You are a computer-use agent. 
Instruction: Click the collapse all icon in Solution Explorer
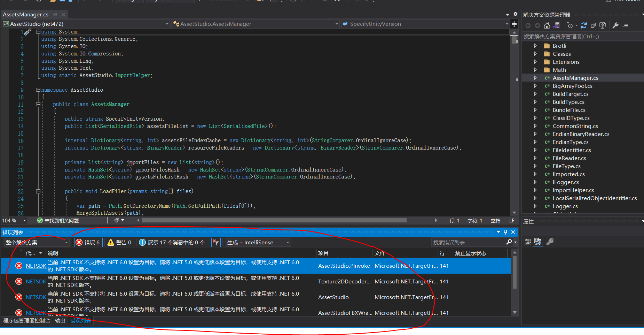tap(593, 25)
